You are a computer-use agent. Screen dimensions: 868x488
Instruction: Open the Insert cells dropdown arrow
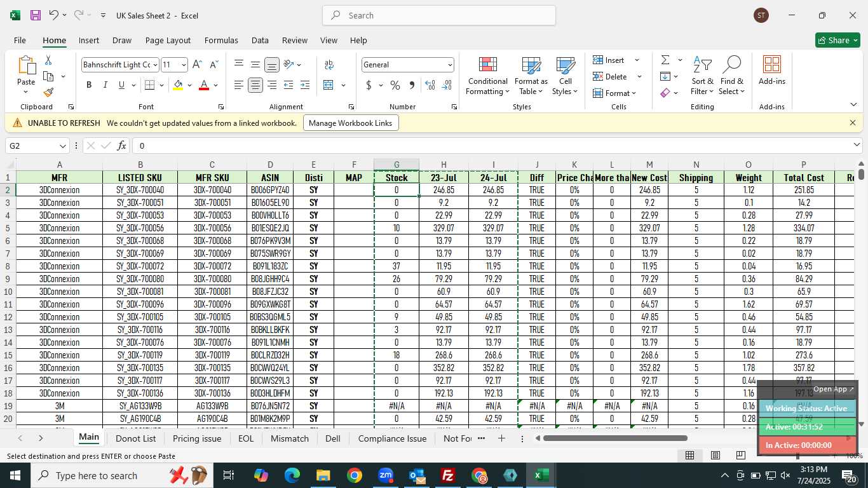click(x=637, y=60)
